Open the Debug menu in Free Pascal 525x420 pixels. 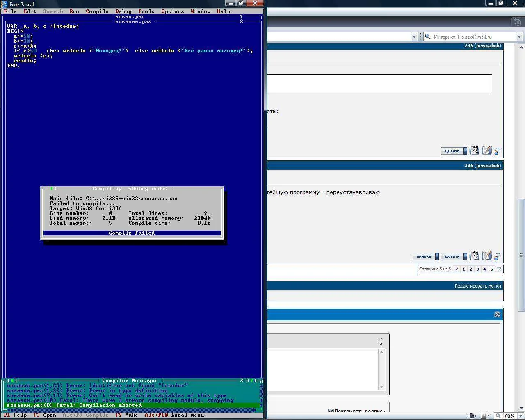(123, 11)
